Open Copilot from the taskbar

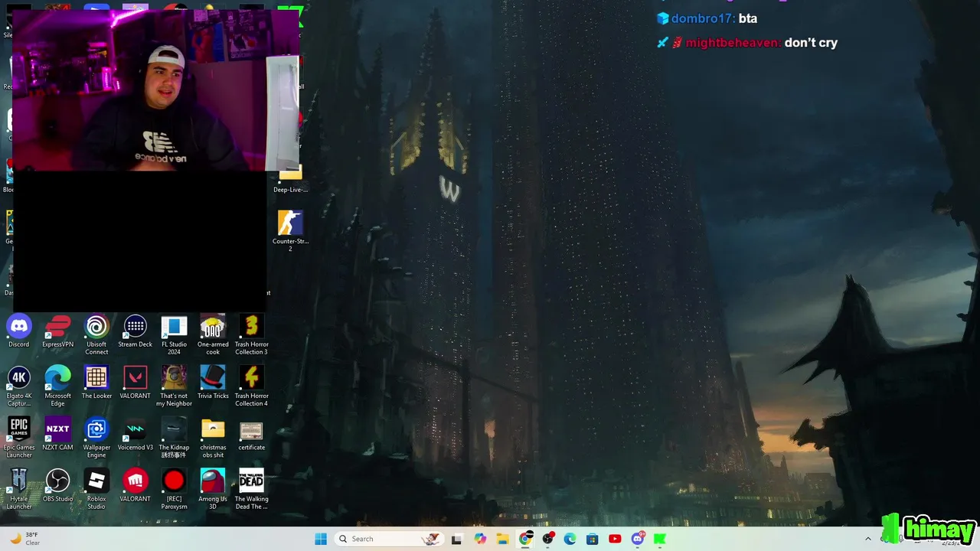[480, 539]
